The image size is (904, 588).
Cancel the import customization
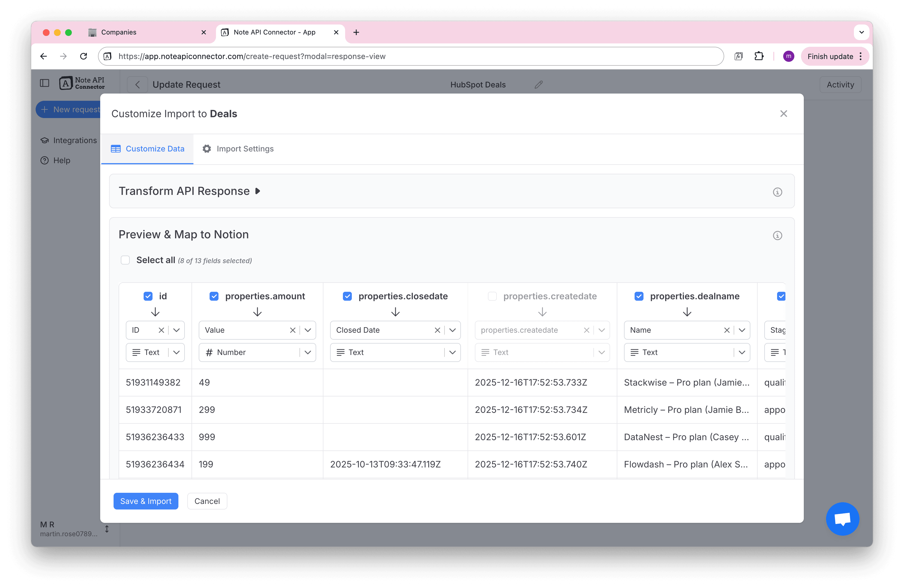tap(207, 501)
